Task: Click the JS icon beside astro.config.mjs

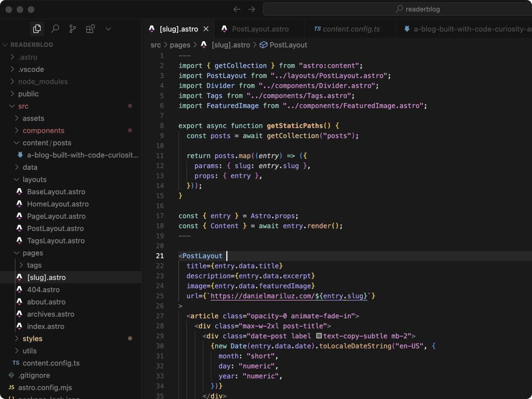Action: pyautogui.click(x=11, y=387)
